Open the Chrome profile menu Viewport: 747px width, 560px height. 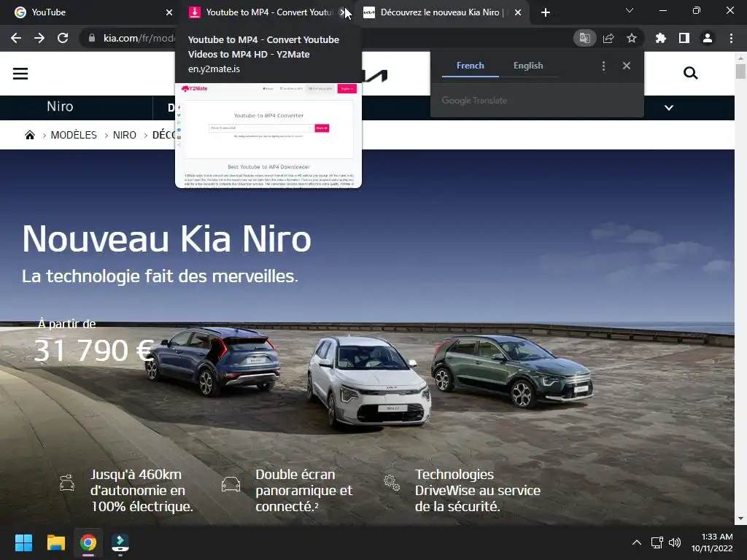pos(708,38)
